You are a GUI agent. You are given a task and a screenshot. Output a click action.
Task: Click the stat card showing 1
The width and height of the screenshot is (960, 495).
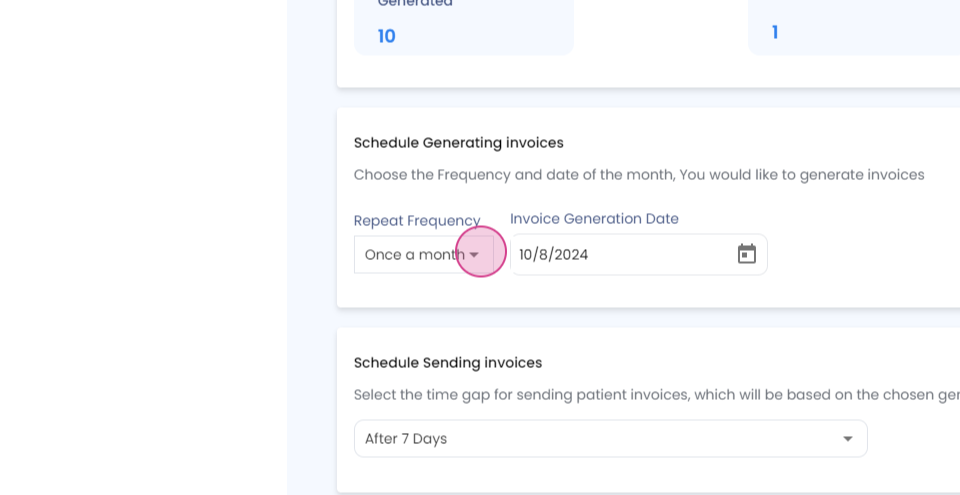[850, 32]
